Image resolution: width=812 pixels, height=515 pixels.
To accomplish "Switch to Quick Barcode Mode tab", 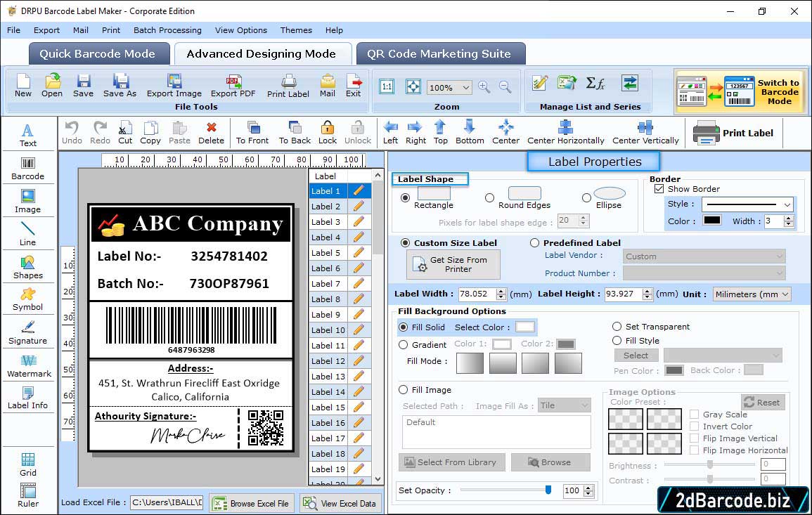I will [x=98, y=54].
